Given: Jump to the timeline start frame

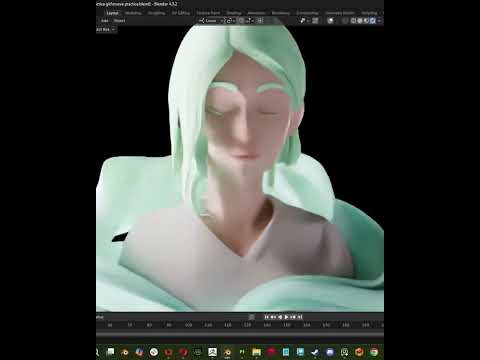Looking at the screenshot, I should coord(266,317).
